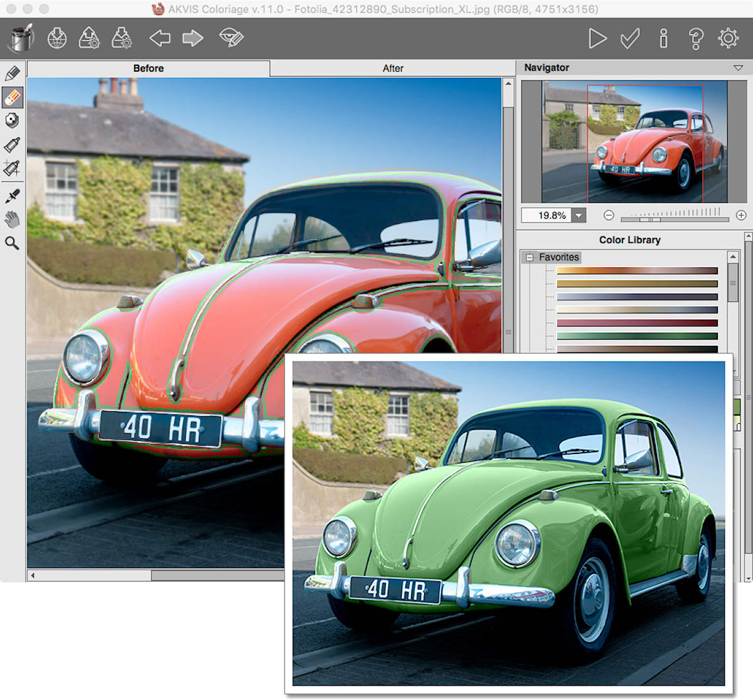The image size is (753, 700).
Task: Open the 19.8% zoom dropdown
Action: click(579, 215)
